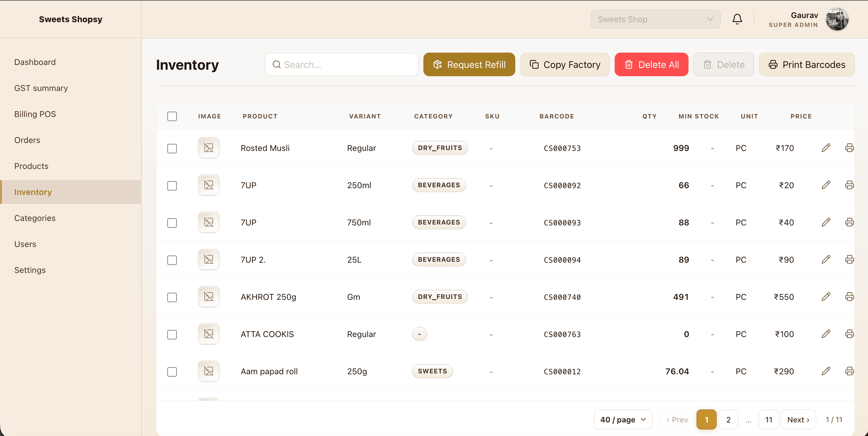Click the PRODUCT column header
Image resolution: width=868 pixels, height=436 pixels.
pyautogui.click(x=260, y=116)
